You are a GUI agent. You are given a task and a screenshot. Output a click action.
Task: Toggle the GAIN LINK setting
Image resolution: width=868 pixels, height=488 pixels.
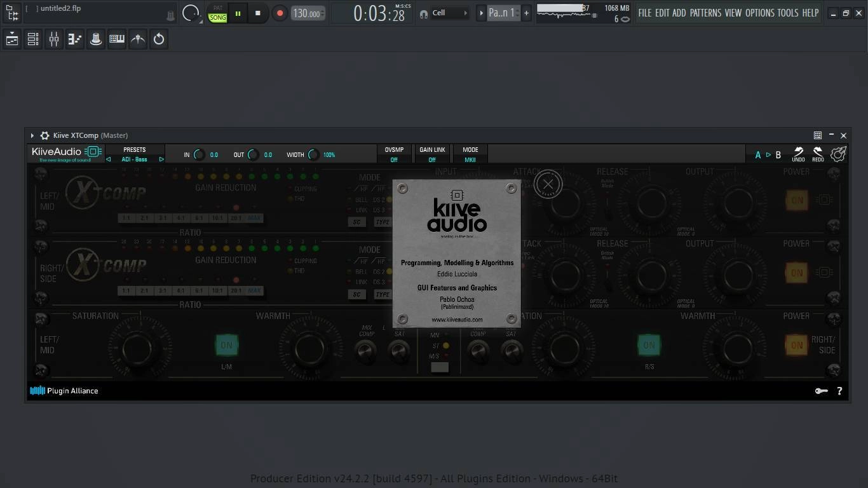[x=432, y=154]
